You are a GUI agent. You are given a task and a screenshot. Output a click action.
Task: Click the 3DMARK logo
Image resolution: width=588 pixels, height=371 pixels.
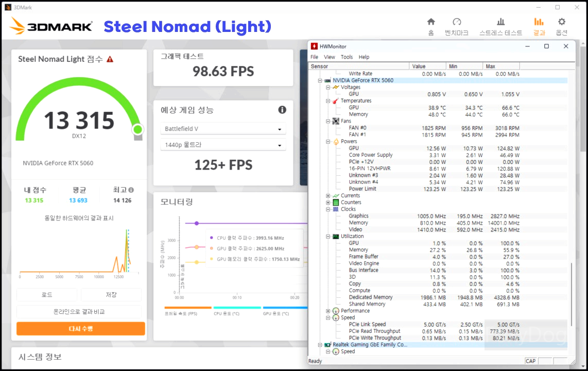50,26
